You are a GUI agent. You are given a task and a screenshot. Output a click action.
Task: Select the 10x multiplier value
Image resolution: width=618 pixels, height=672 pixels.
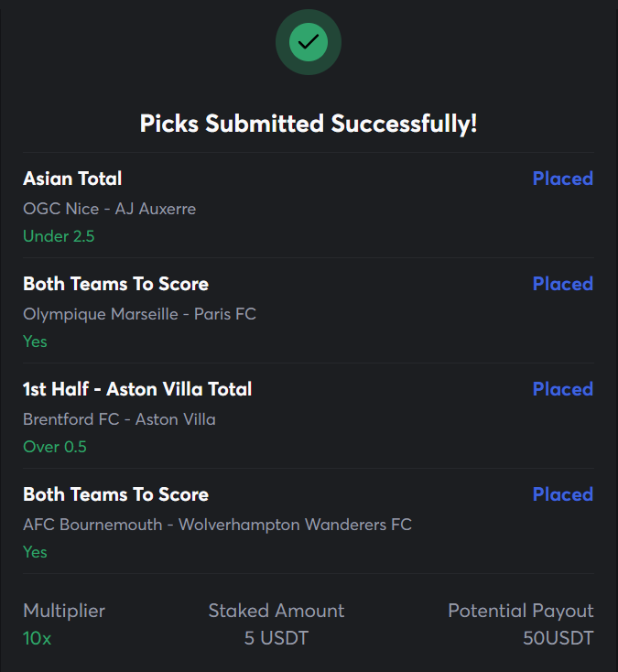38,638
